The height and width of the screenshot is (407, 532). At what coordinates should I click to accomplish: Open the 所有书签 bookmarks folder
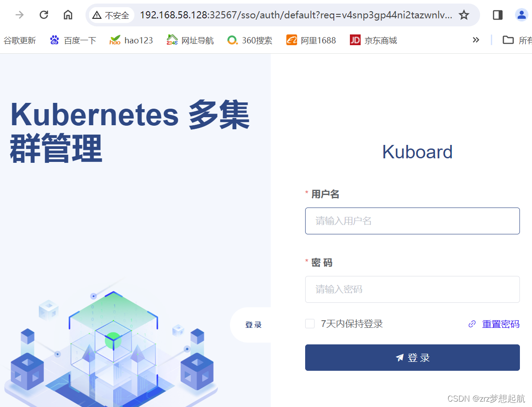518,40
